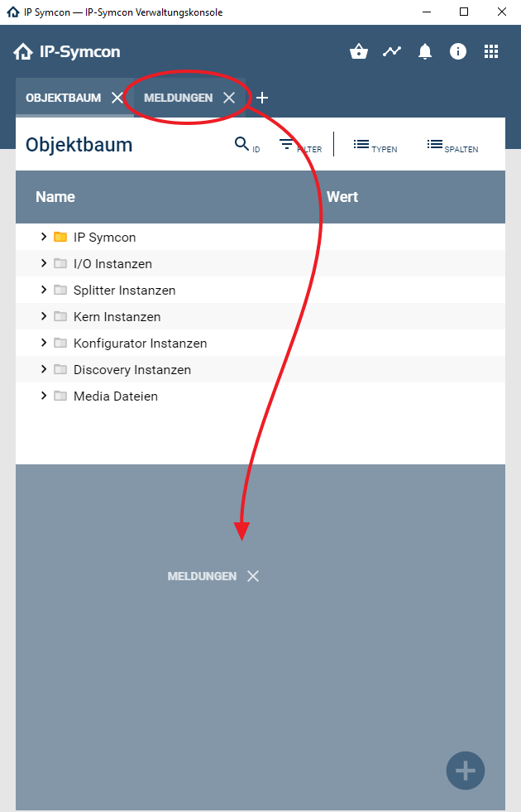Screen dimensions: 521x812
Task: Click the round floating add button
Action: pos(466,771)
